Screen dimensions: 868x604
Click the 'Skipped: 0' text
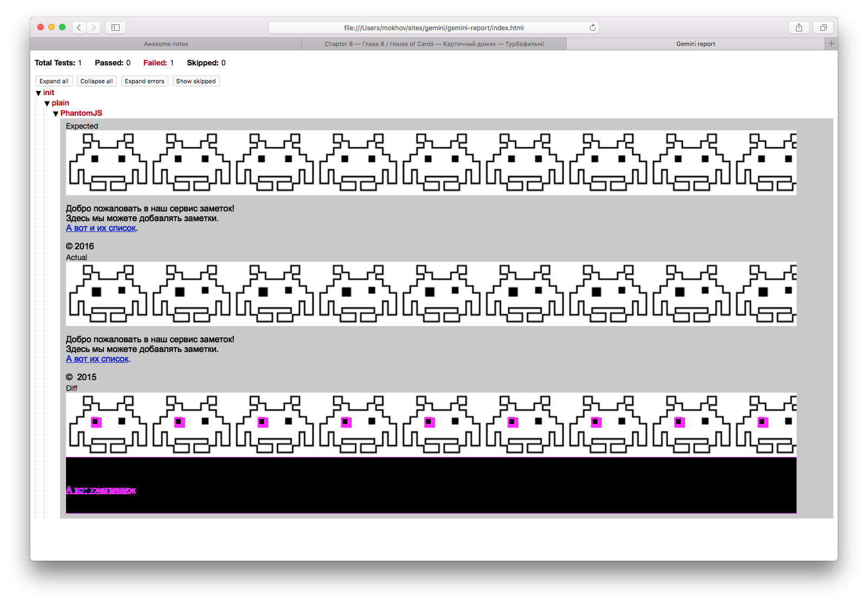point(206,63)
